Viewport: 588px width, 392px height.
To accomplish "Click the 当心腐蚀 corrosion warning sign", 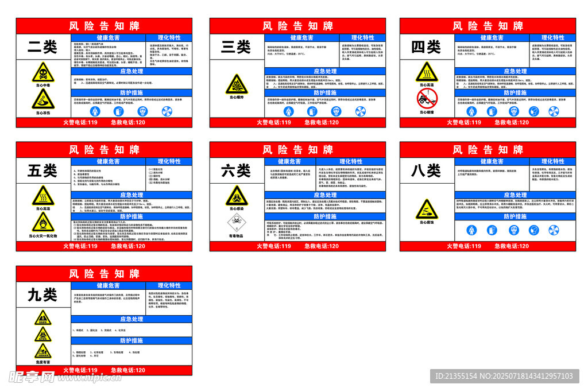I will point(427,209).
